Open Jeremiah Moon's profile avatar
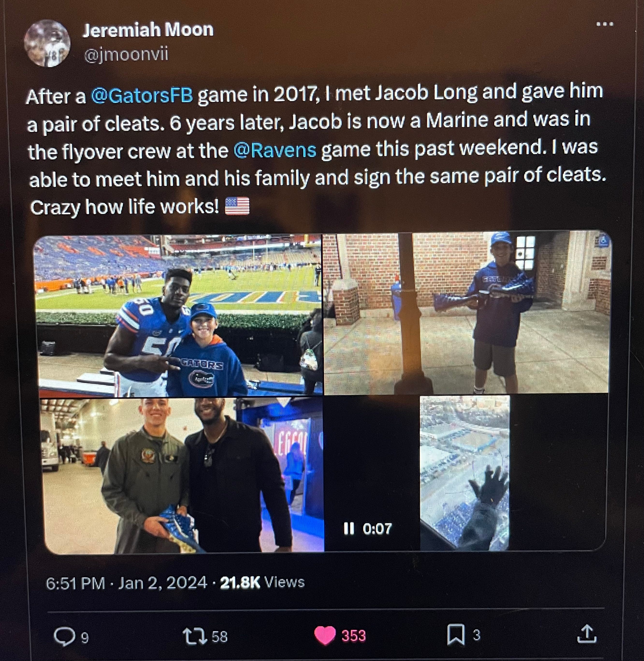 click(x=47, y=43)
